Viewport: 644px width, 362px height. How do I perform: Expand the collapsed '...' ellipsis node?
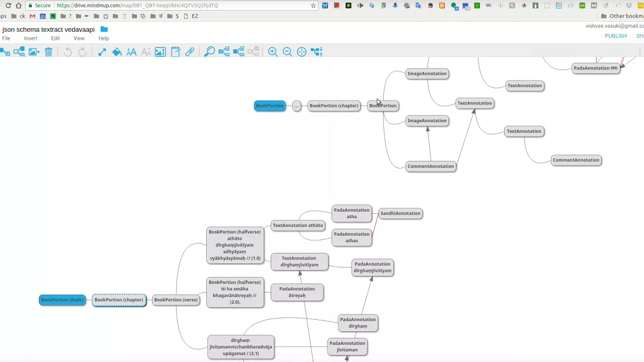click(296, 106)
